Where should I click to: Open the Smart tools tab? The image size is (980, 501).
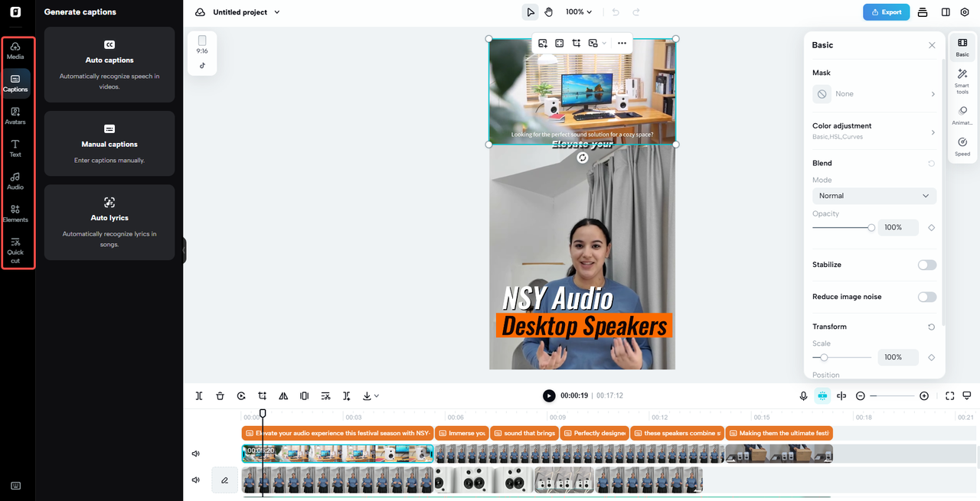tap(962, 81)
